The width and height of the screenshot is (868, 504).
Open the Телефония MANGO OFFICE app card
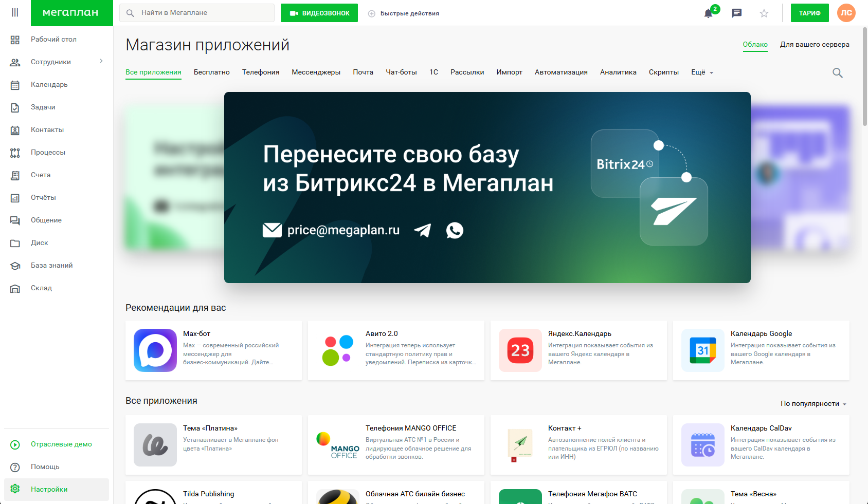(x=396, y=445)
